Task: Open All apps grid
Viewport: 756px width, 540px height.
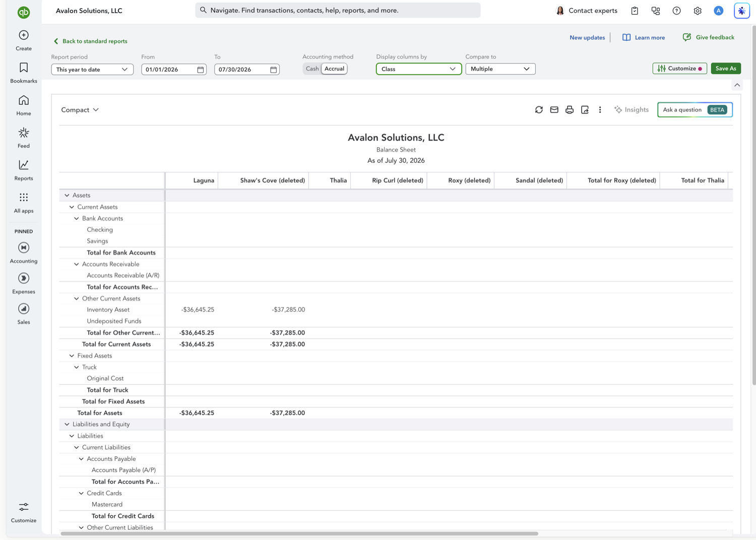Action: 24,203
